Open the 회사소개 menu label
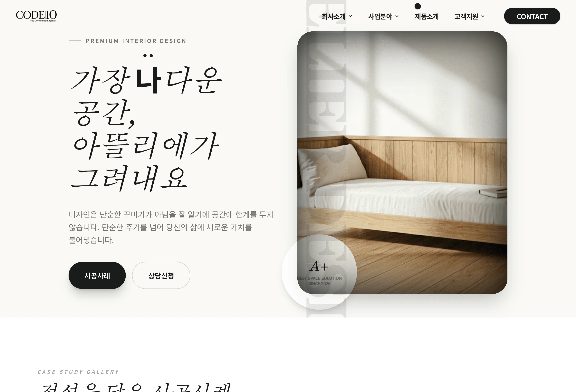The width and height of the screenshot is (576, 392). tap(333, 16)
